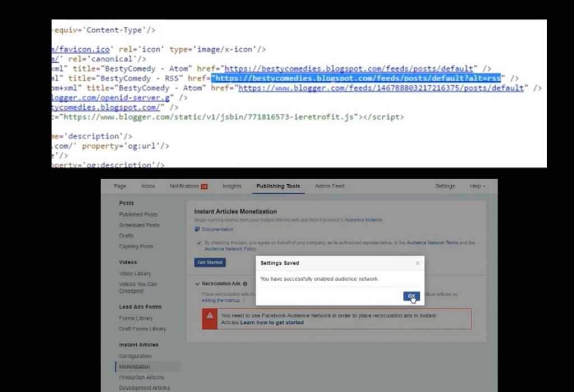Open Drafts in the sidebar
This screenshot has height=392, width=574.
(x=126, y=236)
